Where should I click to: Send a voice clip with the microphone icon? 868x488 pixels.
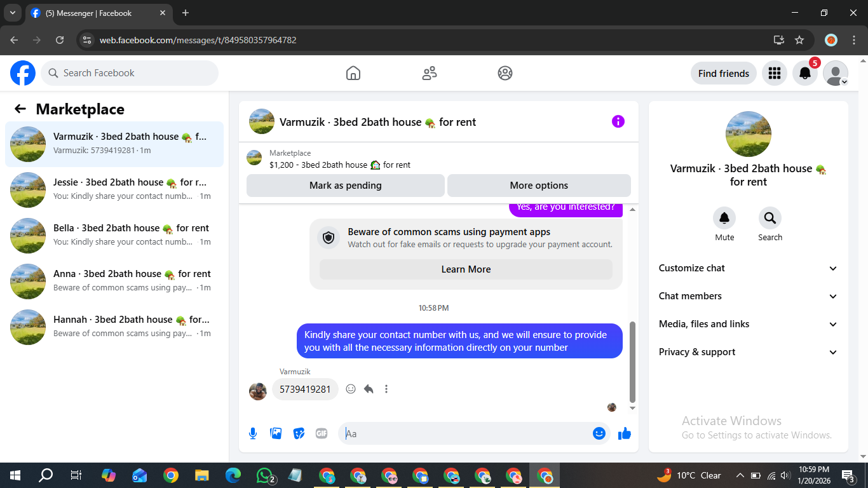click(253, 433)
